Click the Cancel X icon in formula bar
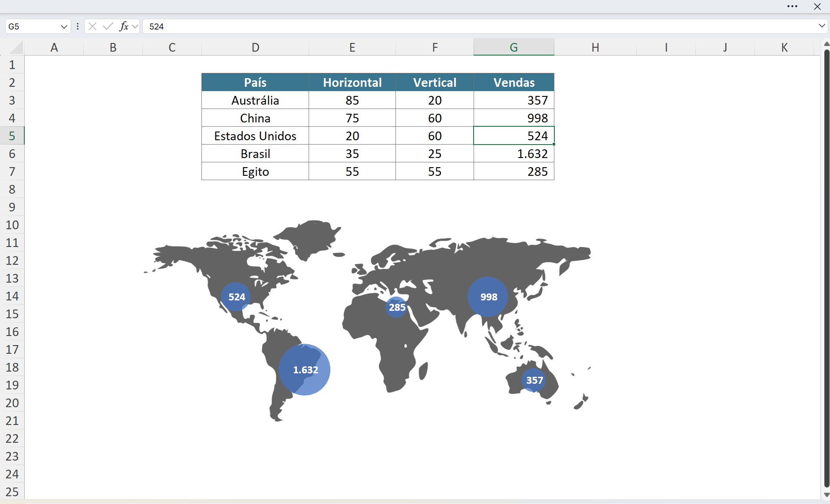 92,26
